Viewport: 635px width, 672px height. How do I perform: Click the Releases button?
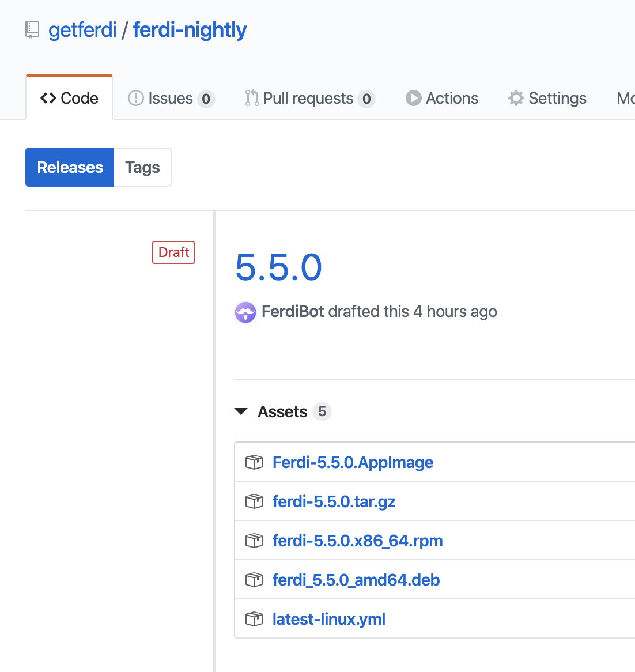[x=70, y=167]
